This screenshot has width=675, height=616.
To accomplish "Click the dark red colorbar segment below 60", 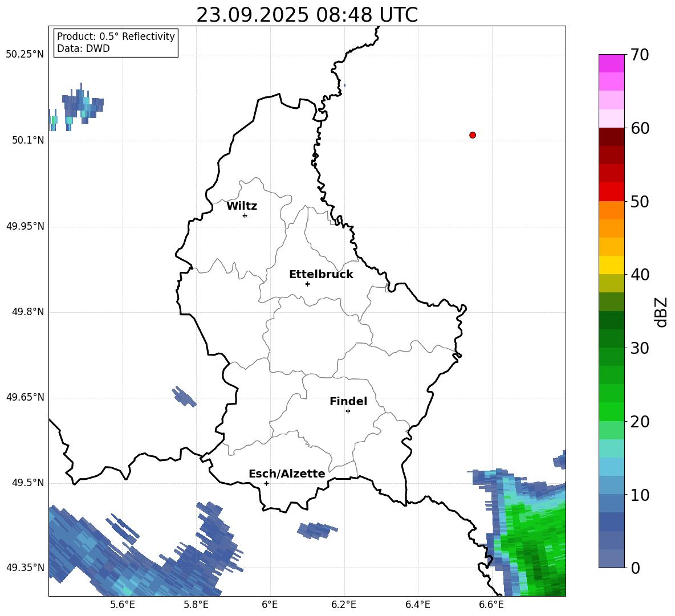I will [x=611, y=137].
